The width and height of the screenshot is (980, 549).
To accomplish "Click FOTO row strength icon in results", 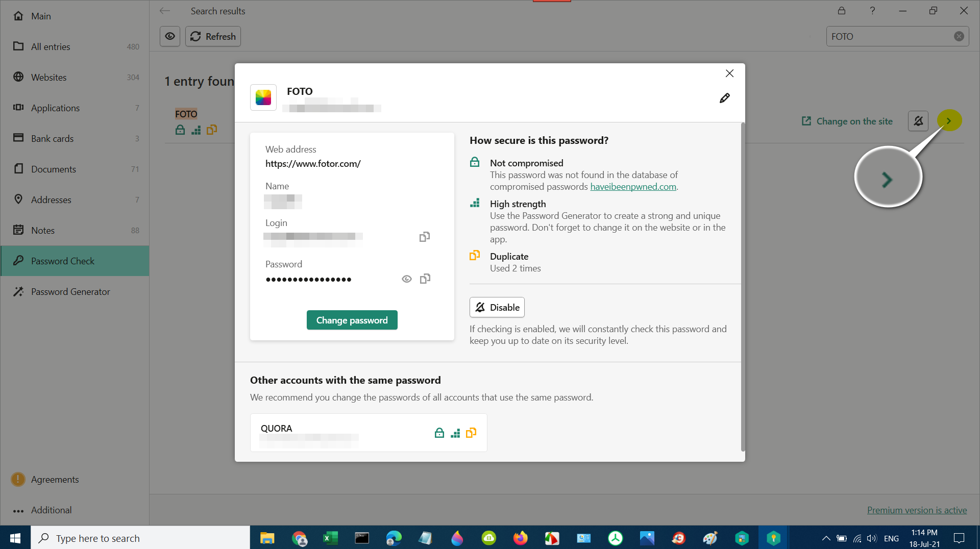I will point(196,130).
